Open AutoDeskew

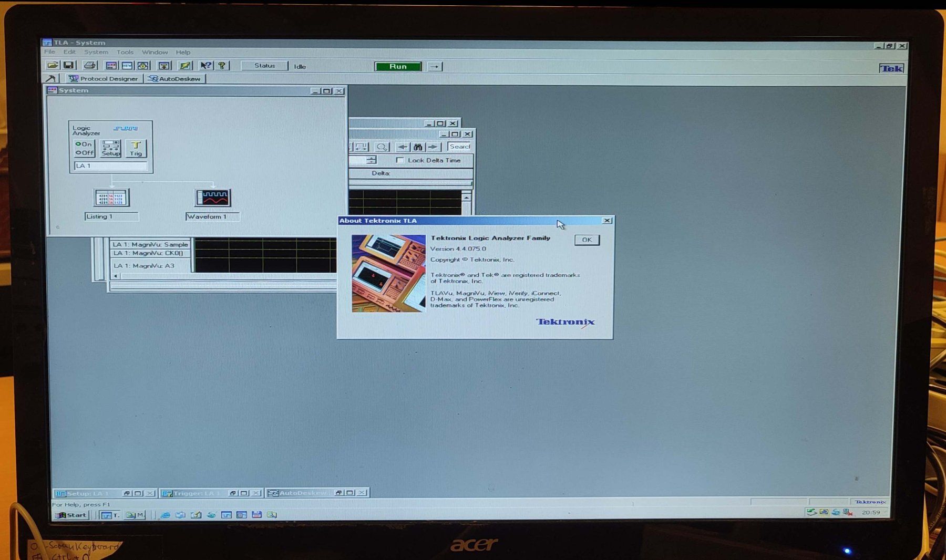(x=174, y=79)
